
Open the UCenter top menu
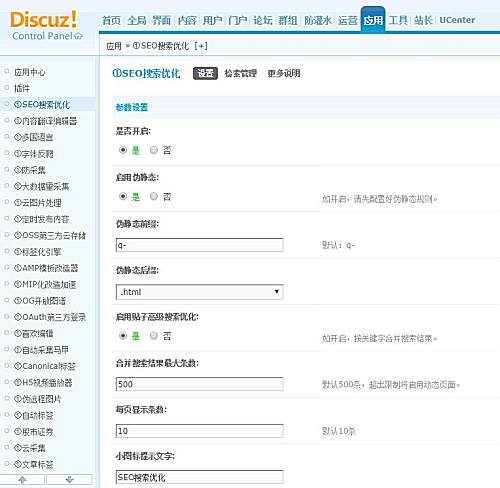[457, 20]
